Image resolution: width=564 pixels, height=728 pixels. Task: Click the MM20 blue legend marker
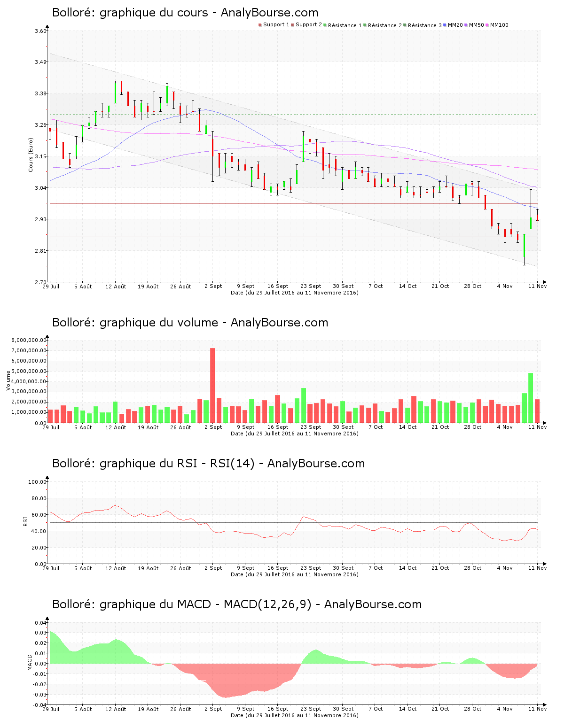(x=446, y=24)
